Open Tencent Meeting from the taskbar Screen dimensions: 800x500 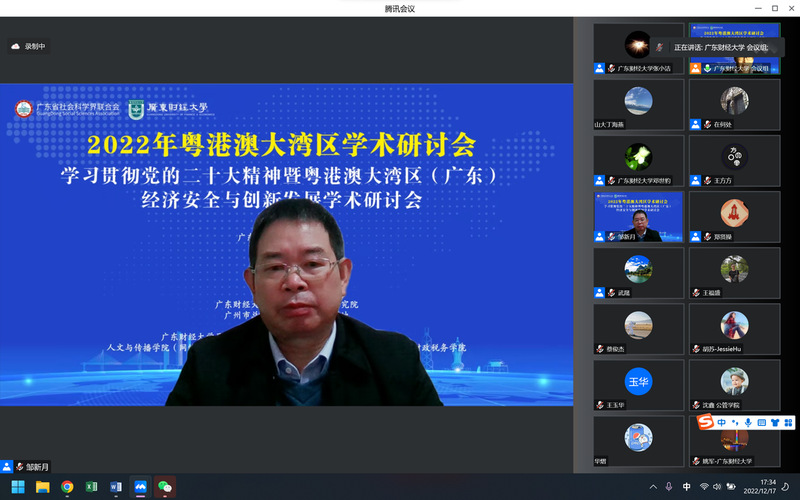[141, 487]
